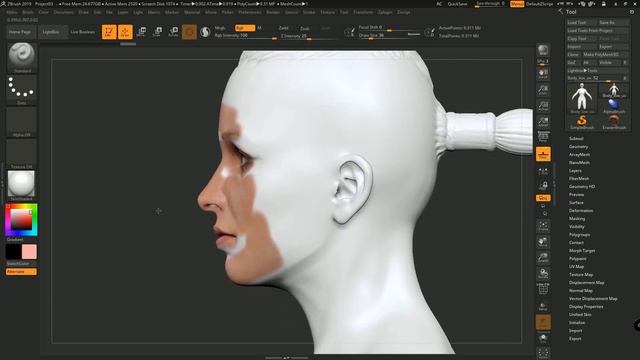Toggle Zadd sculpt mode

pyautogui.click(x=284, y=28)
